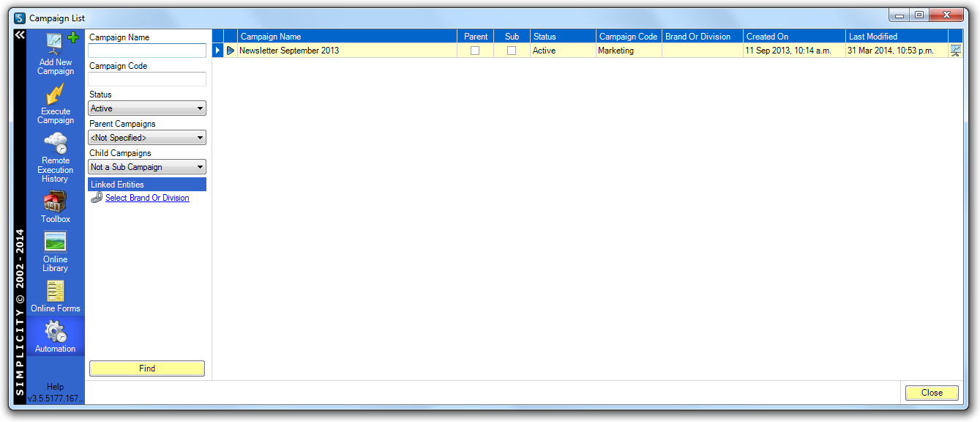Click Help in the sidebar
The image size is (980, 422).
point(56,387)
